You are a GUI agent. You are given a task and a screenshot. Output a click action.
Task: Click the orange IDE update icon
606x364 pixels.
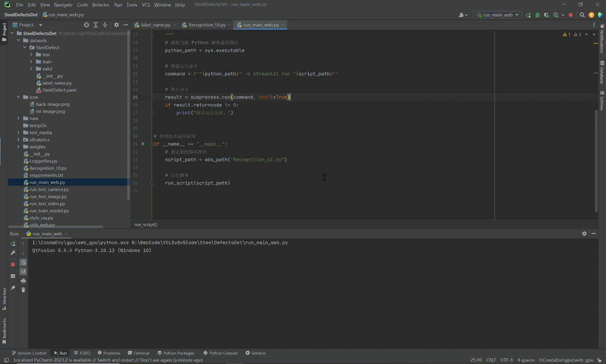click(591, 15)
